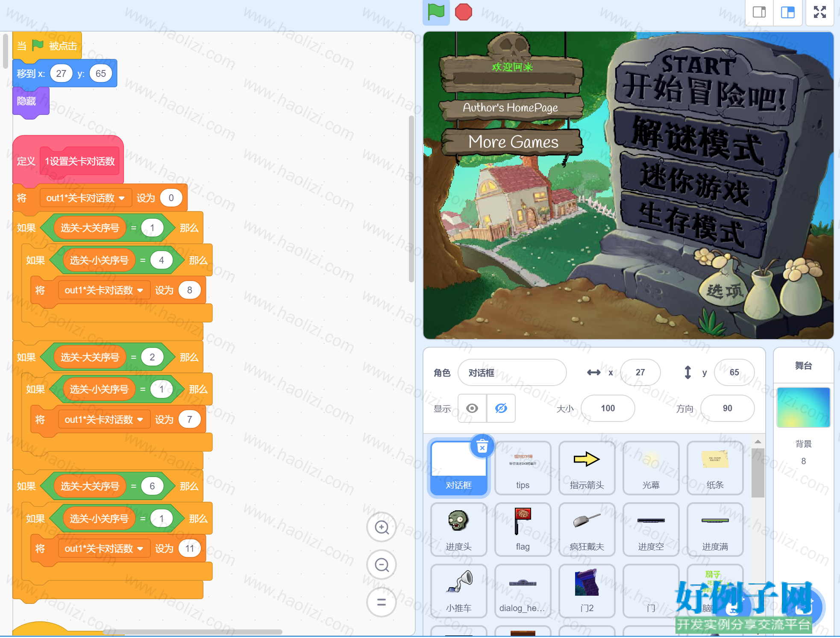This screenshot has width=840, height=638.
Task: Click sprite list scroll up arrow
Action: (758, 442)
